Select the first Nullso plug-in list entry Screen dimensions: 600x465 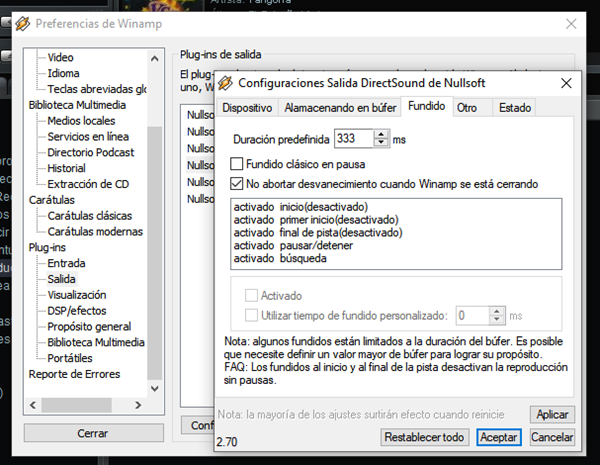200,115
